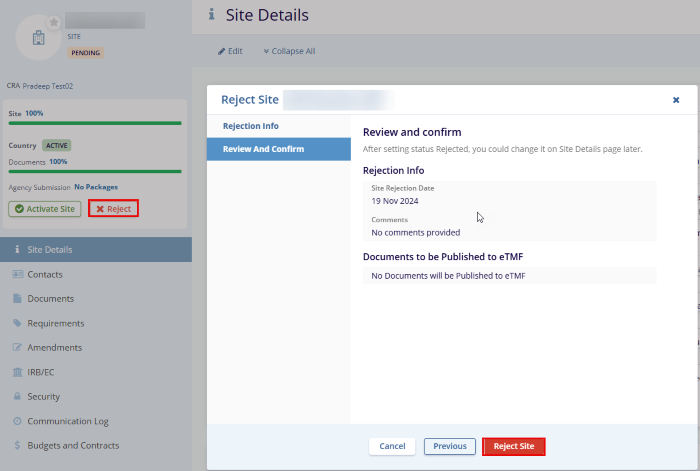Click the Requirements tag icon in sidebar
The width and height of the screenshot is (700, 471).
tap(18, 323)
